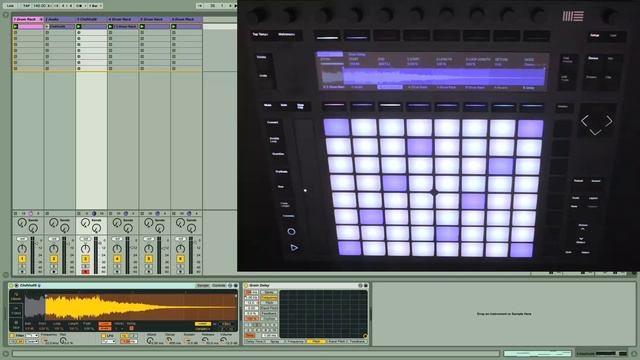Select Classic mode in Simpler

point(16,296)
